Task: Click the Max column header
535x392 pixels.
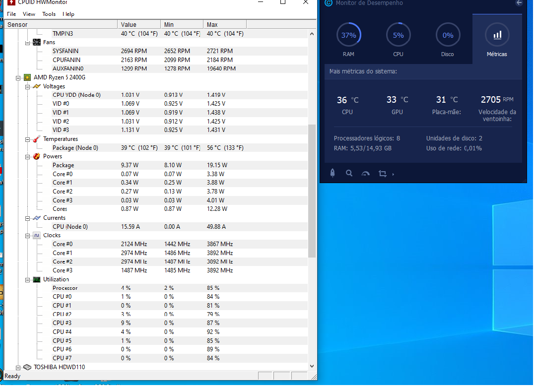Action: point(225,25)
